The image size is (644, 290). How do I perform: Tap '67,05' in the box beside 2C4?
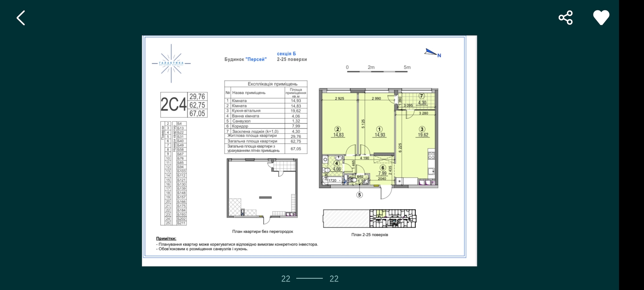[x=197, y=114]
